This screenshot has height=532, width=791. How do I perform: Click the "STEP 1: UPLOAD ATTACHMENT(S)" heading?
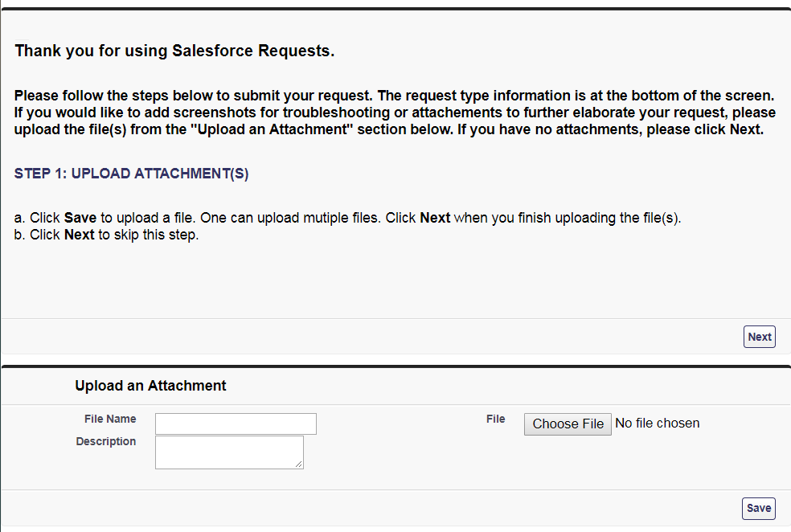click(x=131, y=174)
